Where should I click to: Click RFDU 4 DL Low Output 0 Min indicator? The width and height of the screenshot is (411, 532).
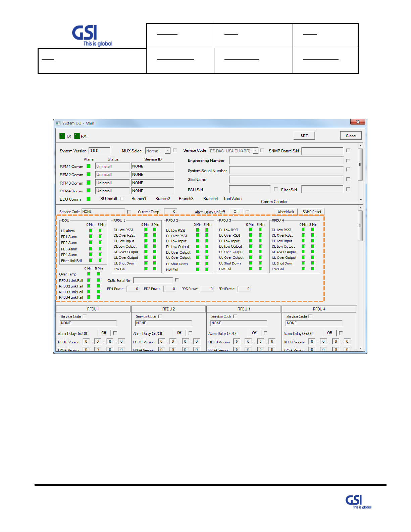[x=303, y=246]
